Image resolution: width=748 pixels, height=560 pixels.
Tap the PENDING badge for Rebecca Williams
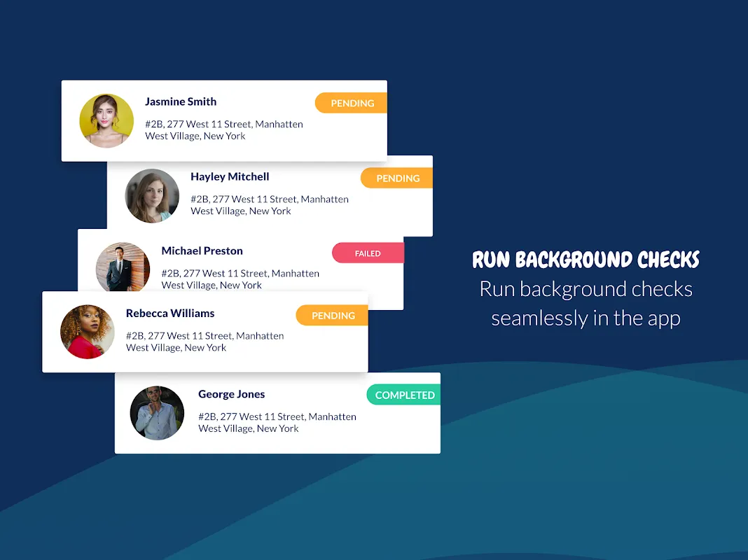[x=333, y=316]
